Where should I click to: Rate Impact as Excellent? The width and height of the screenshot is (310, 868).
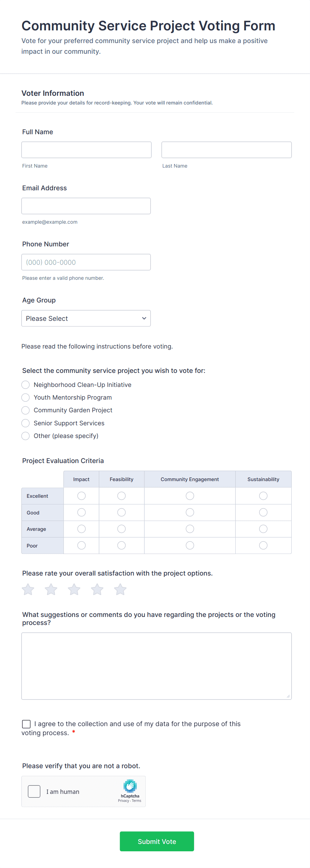click(81, 496)
